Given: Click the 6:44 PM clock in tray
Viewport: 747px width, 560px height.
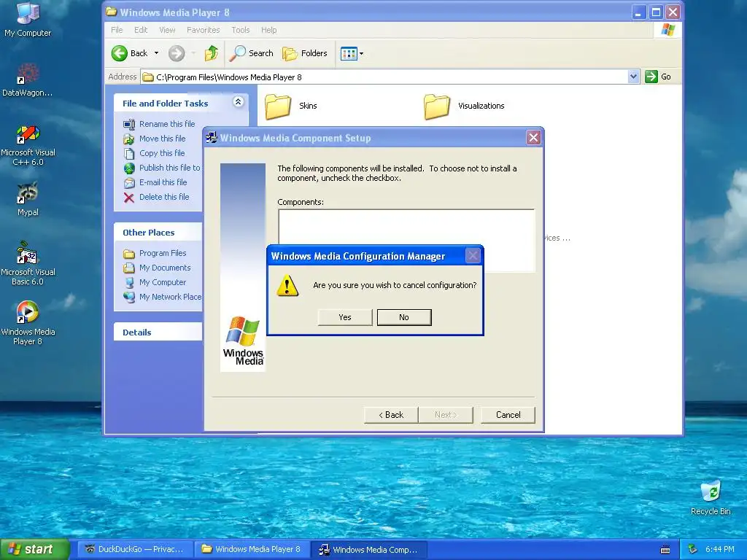Looking at the screenshot, I should point(719,550).
